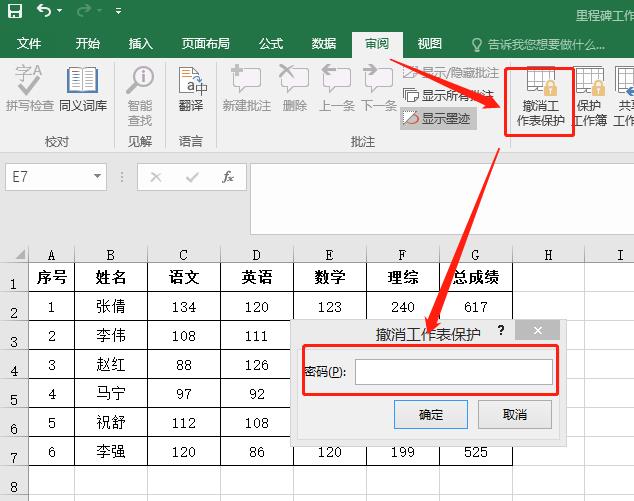
Task: Click the formula bar confirm check icon
Action: [x=192, y=177]
